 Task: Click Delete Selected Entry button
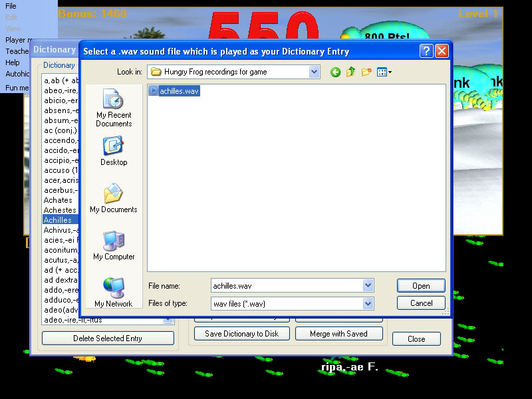[108, 338]
